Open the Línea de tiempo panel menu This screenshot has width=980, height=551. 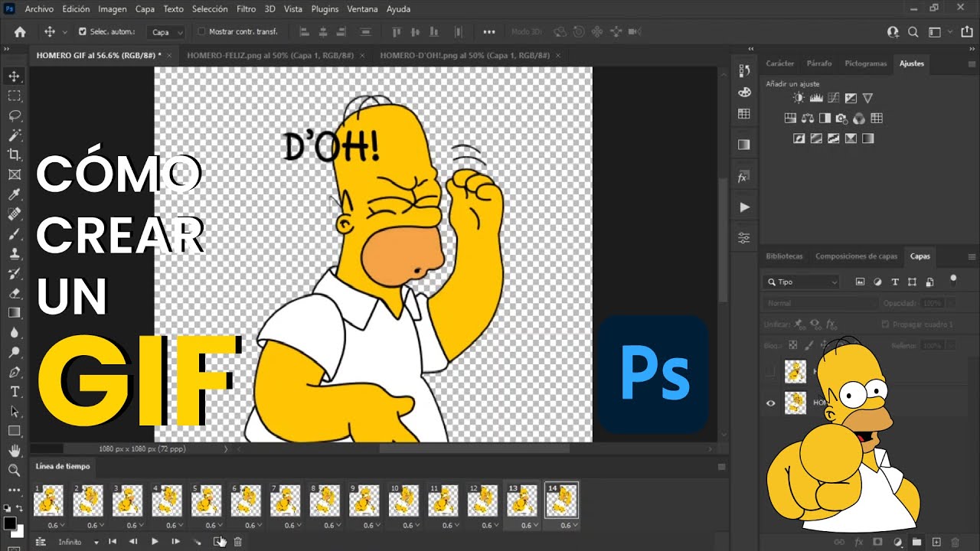(721, 466)
